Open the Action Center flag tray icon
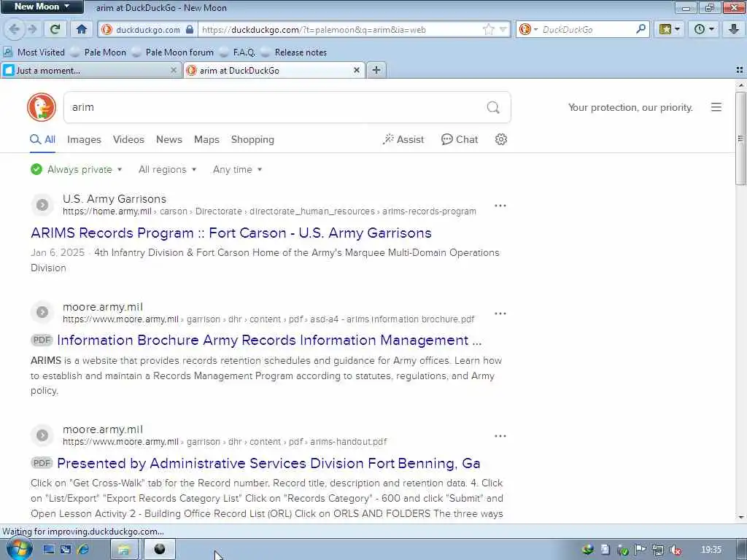 [640, 550]
